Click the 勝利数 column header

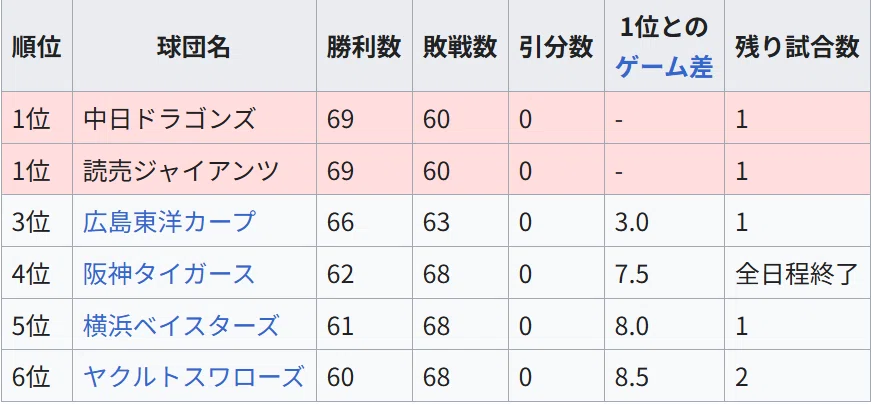(364, 46)
